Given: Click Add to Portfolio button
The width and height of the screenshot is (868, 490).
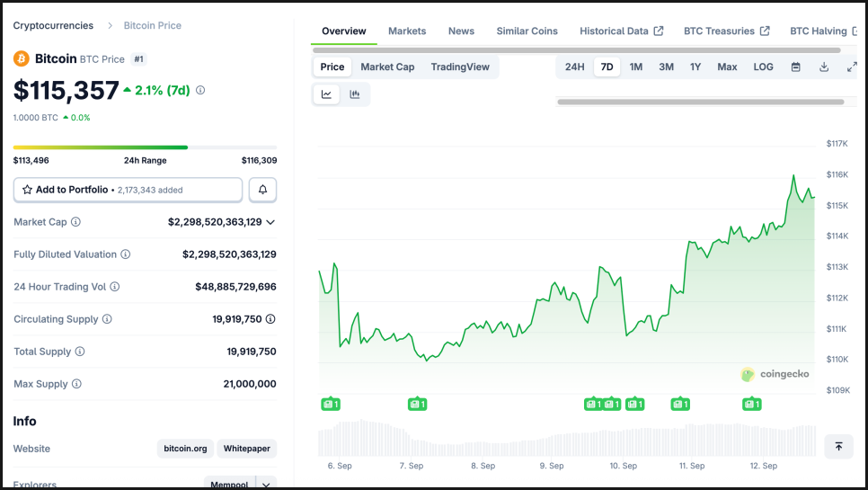Looking at the screenshot, I should point(128,190).
